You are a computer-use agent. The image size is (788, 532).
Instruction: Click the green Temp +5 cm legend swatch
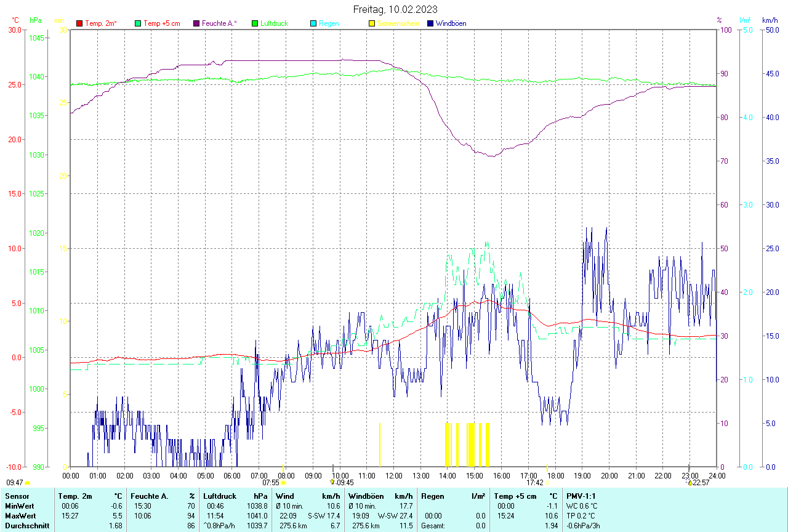tap(138, 23)
